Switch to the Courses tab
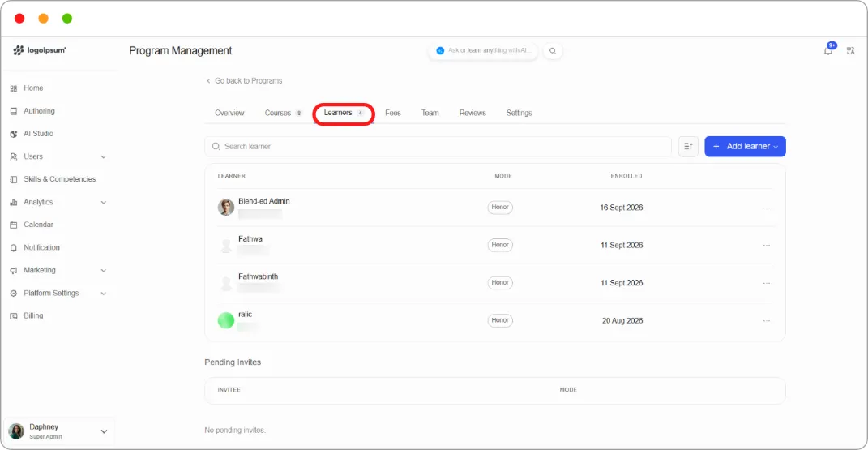 (x=283, y=113)
